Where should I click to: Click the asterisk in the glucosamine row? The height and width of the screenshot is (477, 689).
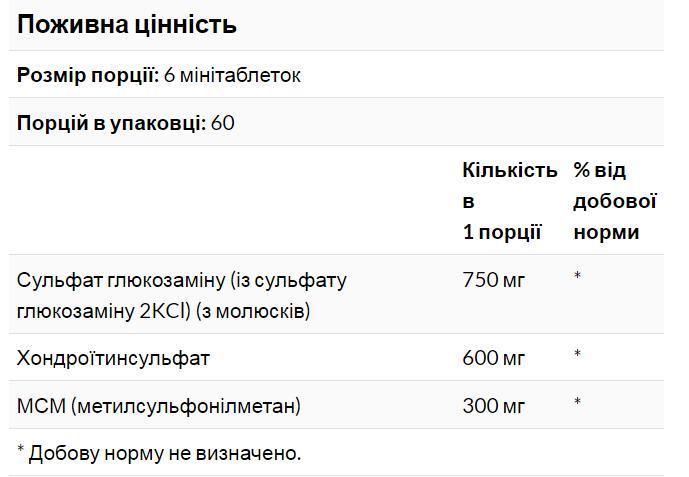[x=578, y=277]
